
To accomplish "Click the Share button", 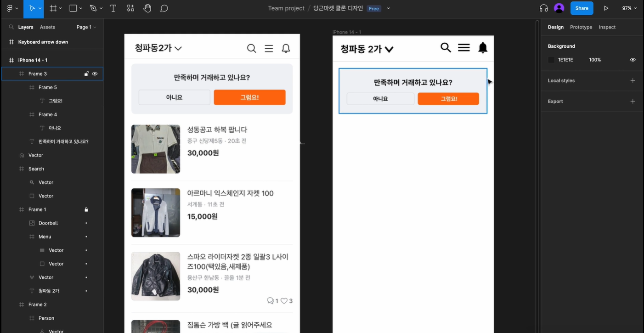I will tap(582, 8).
